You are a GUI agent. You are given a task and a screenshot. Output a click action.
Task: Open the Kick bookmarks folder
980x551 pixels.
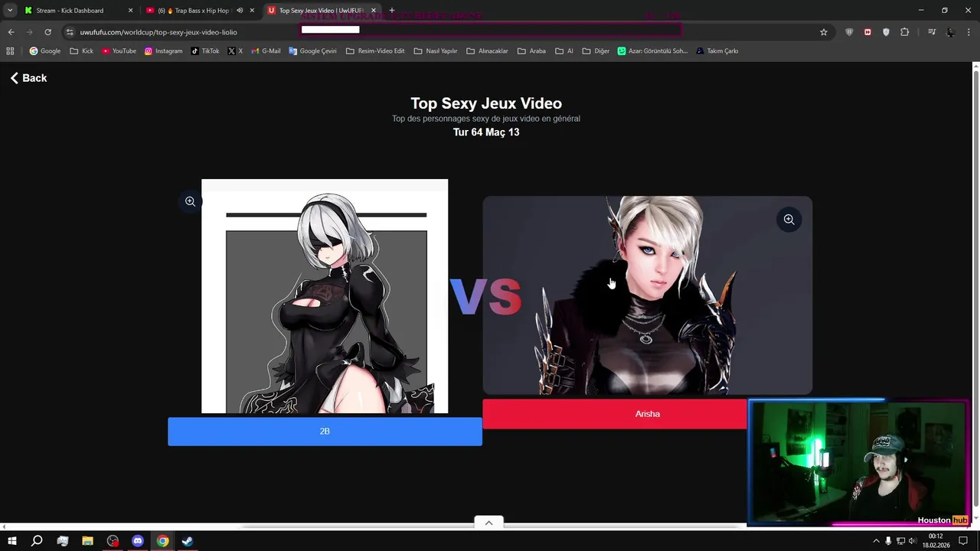coord(81,51)
